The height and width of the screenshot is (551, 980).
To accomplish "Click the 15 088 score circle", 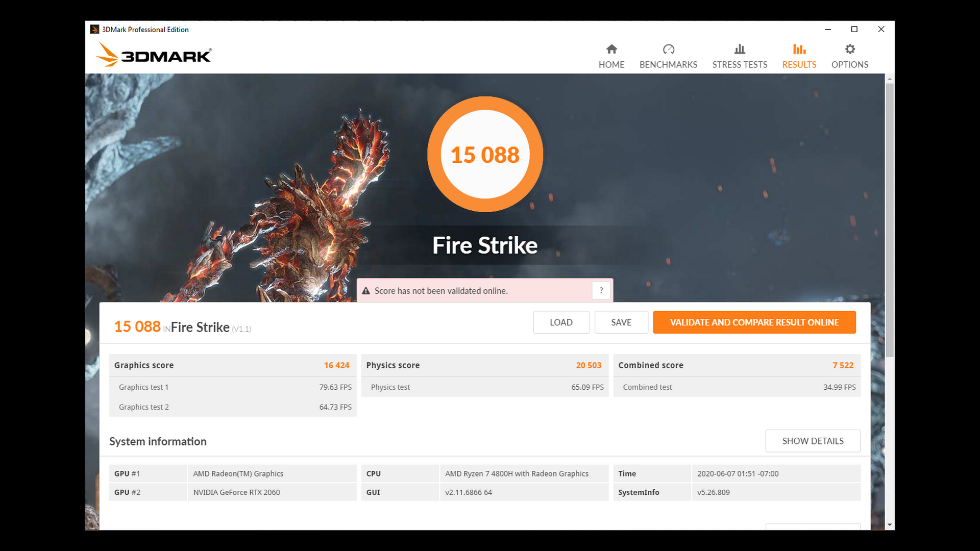I will [x=485, y=154].
